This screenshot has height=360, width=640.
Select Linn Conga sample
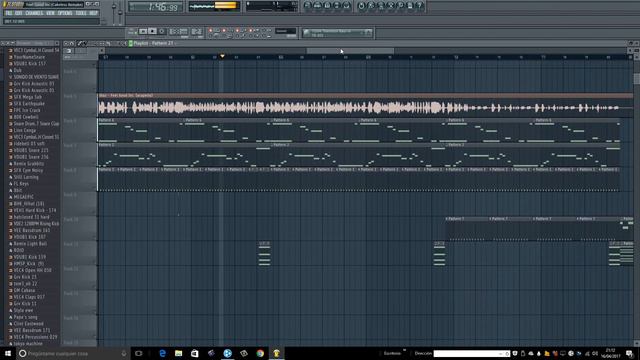pyautogui.click(x=23, y=130)
